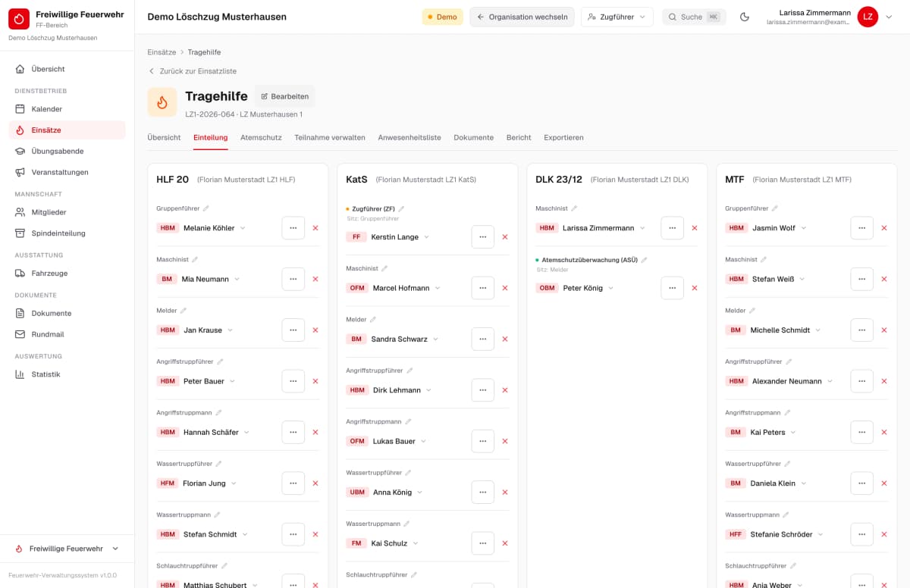Open more options for Marcel Hofmann
910x588 pixels.
pos(483,288)
